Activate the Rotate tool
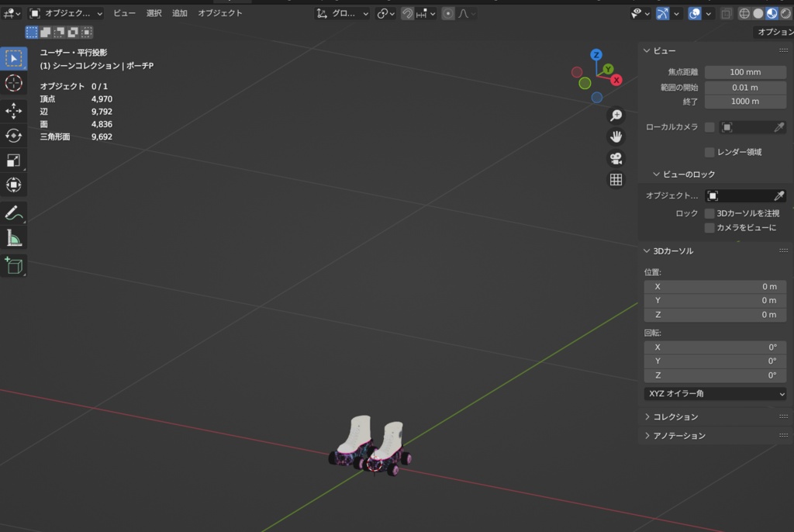Image resolution: width=794 pixels, height=532 pixels. click(14, 136)
